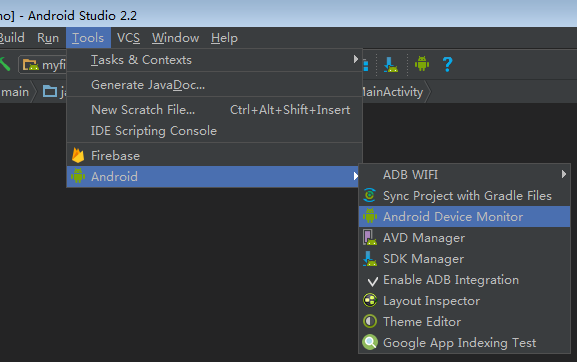Image resolution: width=577 pixels, height=362 pixels.
Task: Choose Generate JavaDoc... from Tools menu
Action: click(215, 85)
